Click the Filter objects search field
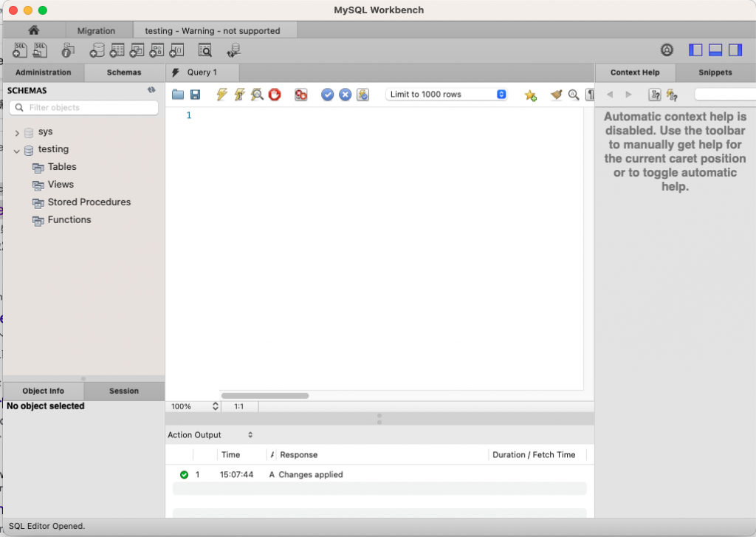This screenshot has height=537, width=756. pyautogui.click(x=84, y=108)
